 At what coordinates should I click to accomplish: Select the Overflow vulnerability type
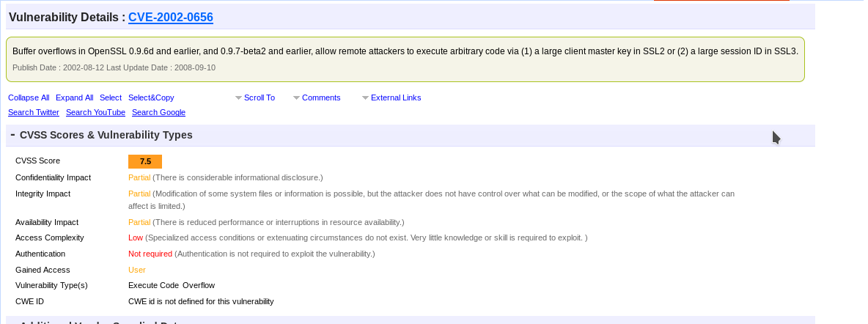click(199, 286)
